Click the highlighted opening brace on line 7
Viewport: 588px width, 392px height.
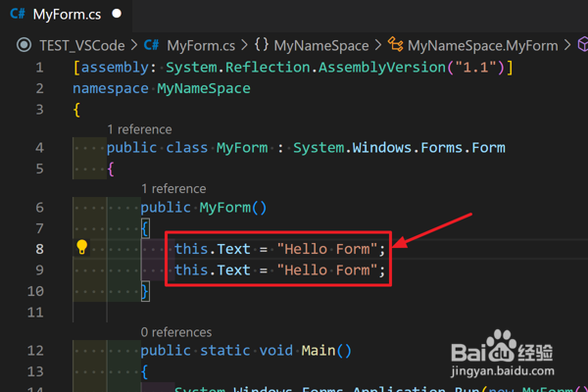(145, 228)
